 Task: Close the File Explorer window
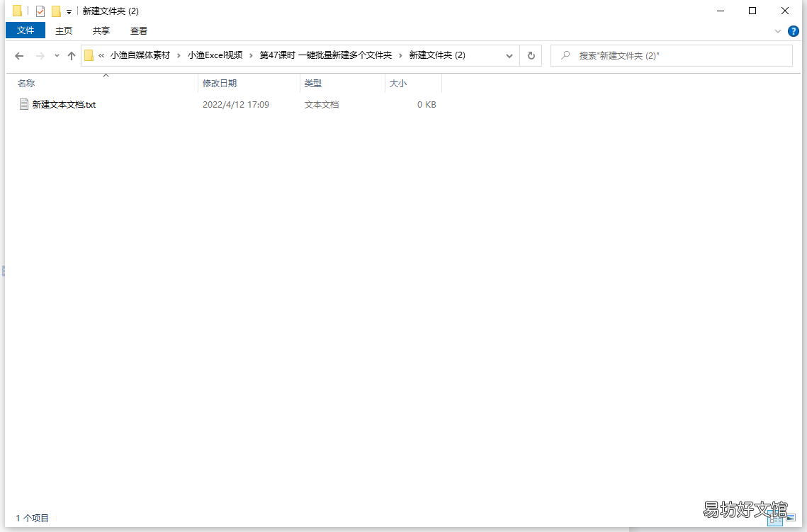785,11
